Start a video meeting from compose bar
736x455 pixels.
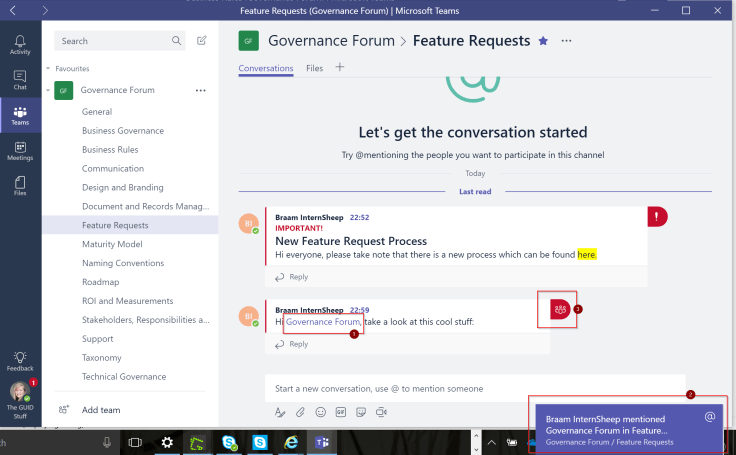(x=381, y=412)
